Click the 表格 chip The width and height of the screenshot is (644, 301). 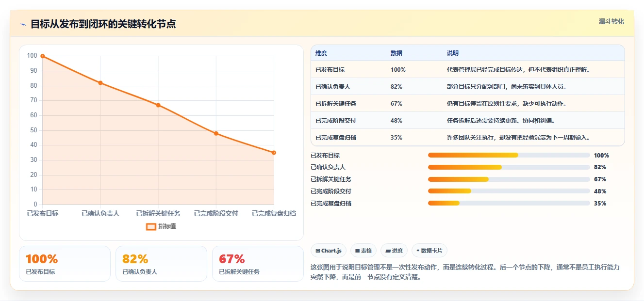363,251
